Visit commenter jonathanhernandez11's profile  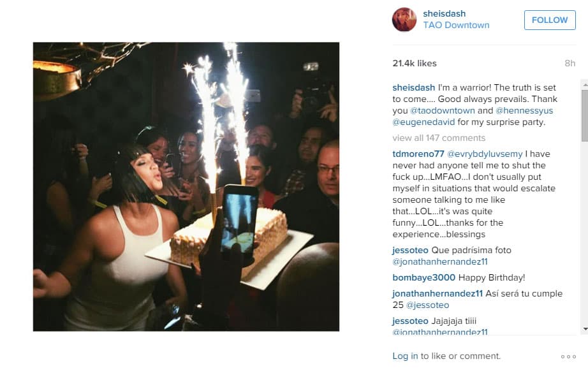click(437, 293)
